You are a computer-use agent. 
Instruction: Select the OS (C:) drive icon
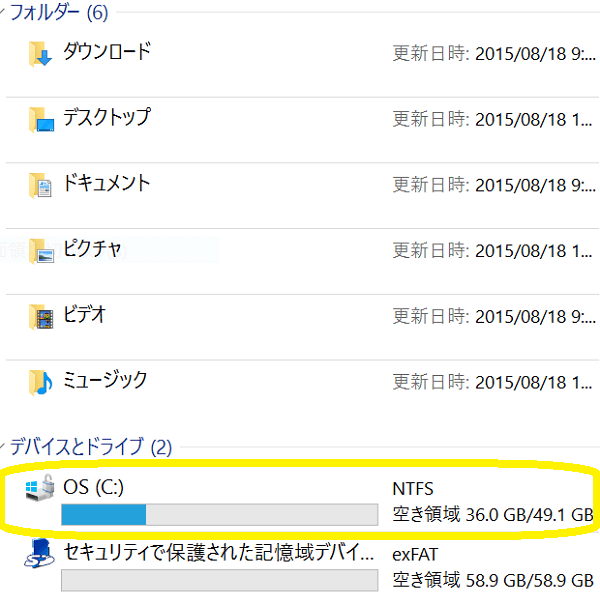coord(40,488)
